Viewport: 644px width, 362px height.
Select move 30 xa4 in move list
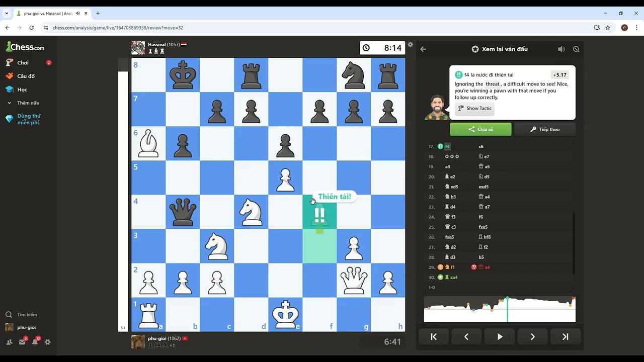[451, 278]
